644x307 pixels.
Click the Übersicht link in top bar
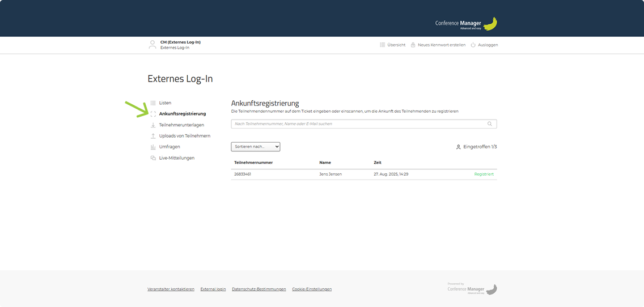(x=396, y=45)
